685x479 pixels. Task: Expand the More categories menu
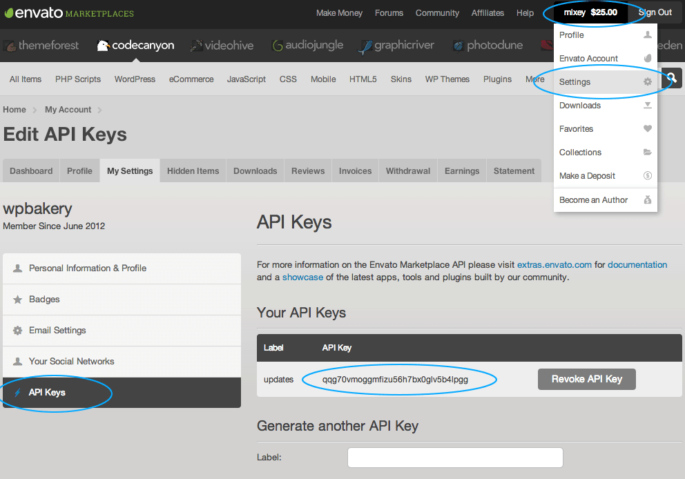tap(535, 79)
